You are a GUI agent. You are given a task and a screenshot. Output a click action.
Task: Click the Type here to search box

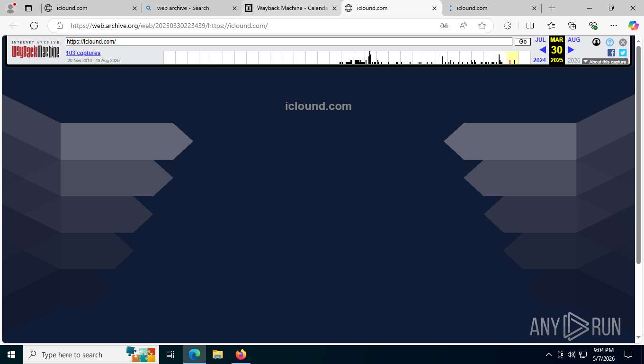click(90, 355)
